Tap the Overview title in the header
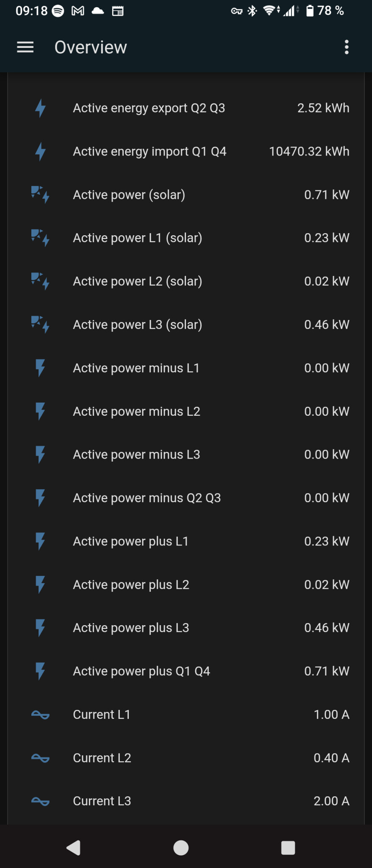 91,47
